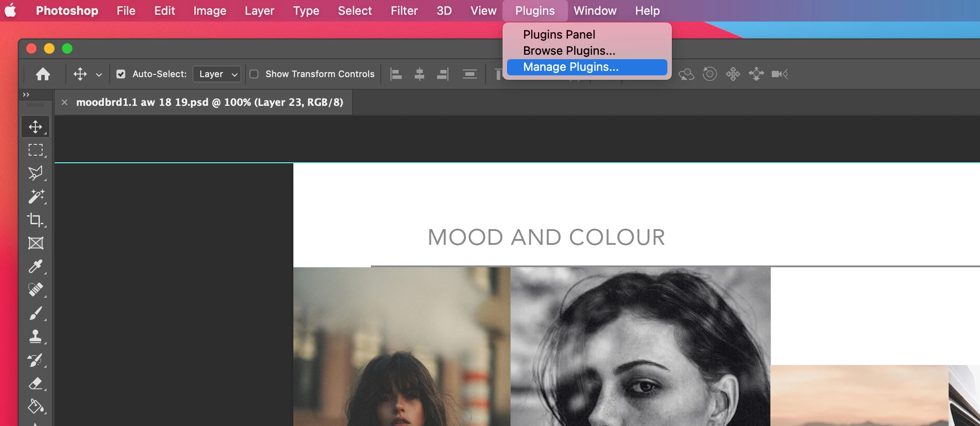Select the Rectangular Marquee tool
This screenshot has height=426, width=980.
point(35,150)
